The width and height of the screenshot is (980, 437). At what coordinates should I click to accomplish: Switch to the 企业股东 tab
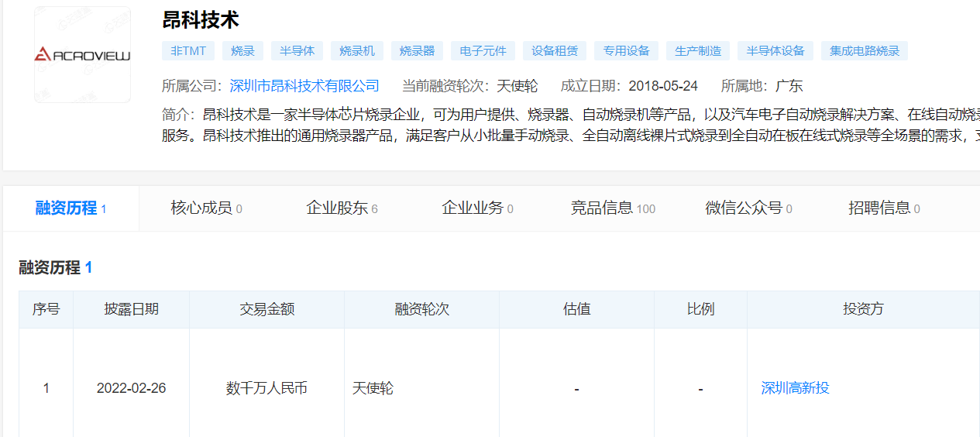pos(342,208)
